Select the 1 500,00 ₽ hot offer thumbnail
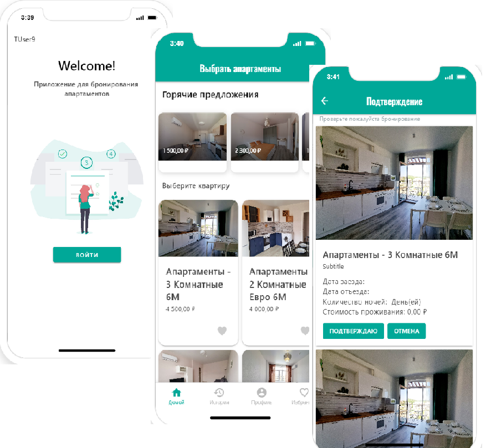This screenshot has width=486, height=448. (192, 137)
